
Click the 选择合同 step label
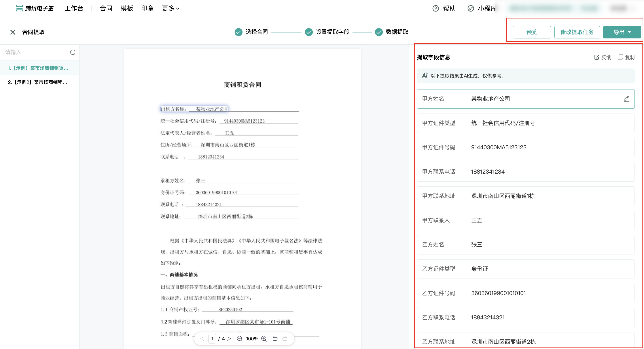(257, 32)
